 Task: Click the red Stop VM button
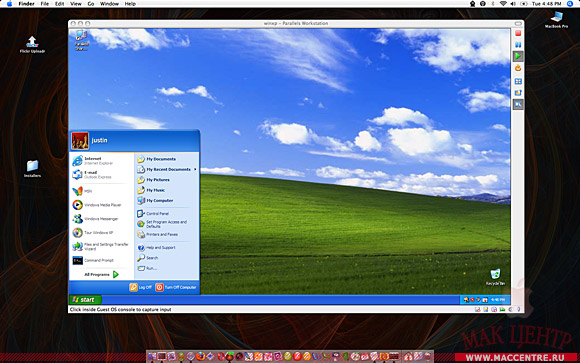coord(518,33)
